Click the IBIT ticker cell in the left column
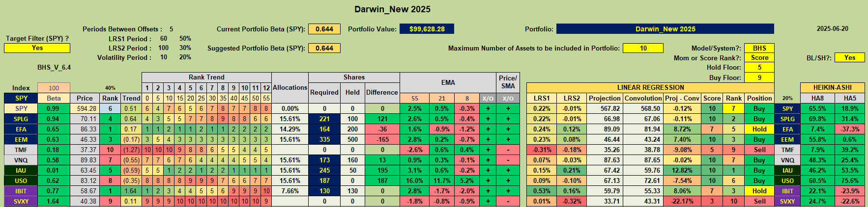This screenshot has width=868, height=207. click(21, 191)
